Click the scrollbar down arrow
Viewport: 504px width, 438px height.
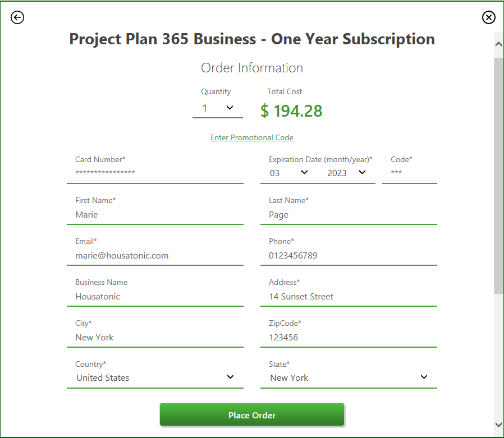[498, 425]
